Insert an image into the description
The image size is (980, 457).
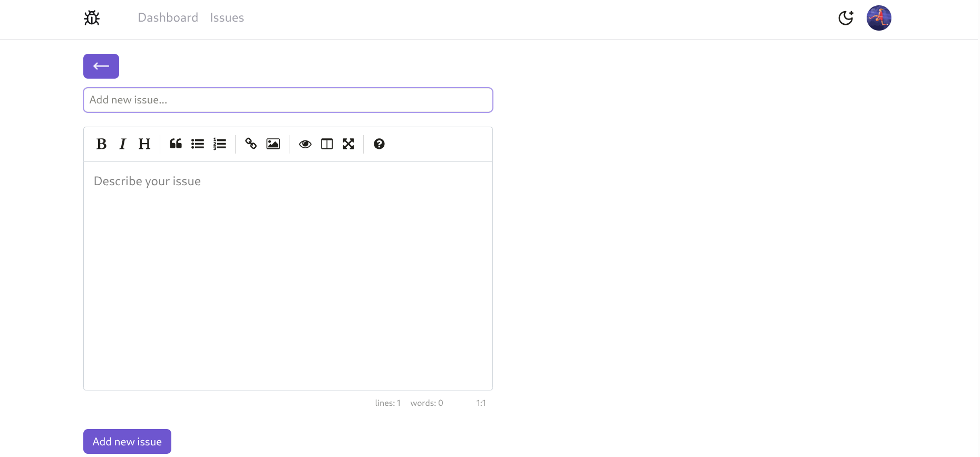click(273, 144)
